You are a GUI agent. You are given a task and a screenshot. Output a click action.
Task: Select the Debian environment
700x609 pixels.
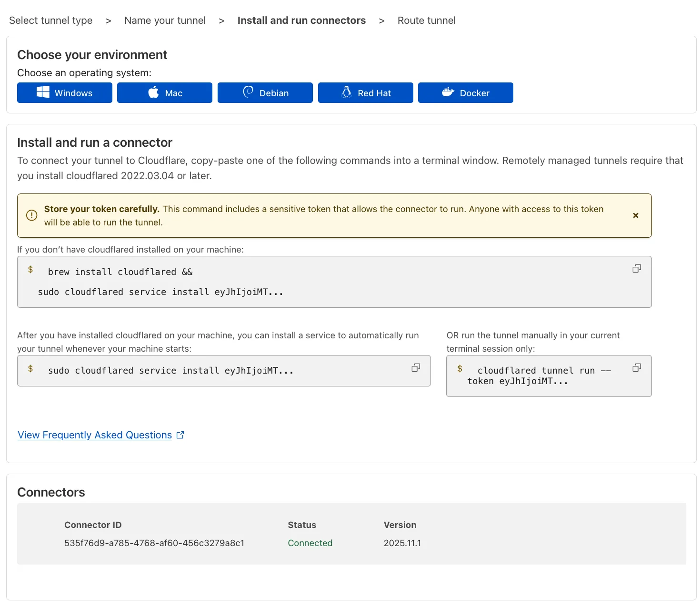[265, 92]
